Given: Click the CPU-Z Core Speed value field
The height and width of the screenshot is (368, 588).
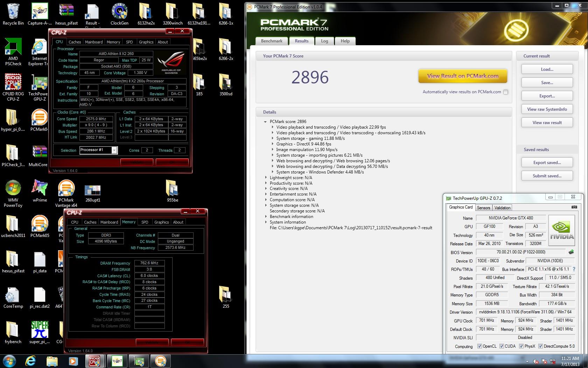Looking at the screenshot, I should (96, 119).
